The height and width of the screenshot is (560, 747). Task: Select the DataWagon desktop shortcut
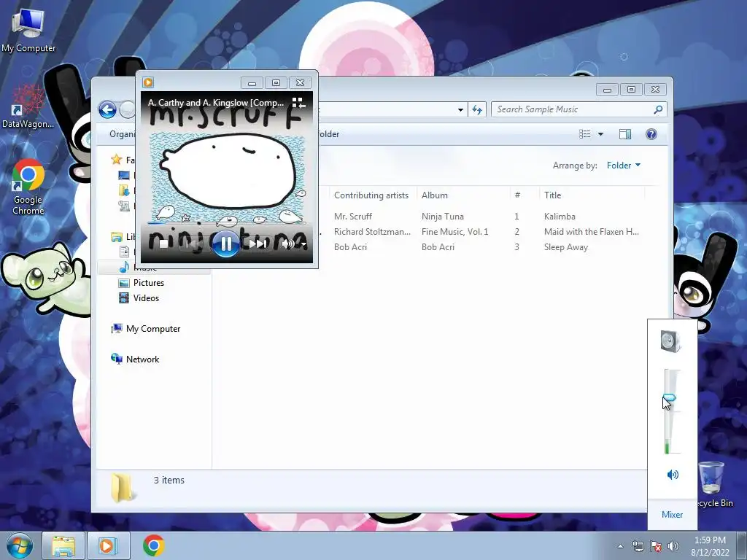click(28, 106)
